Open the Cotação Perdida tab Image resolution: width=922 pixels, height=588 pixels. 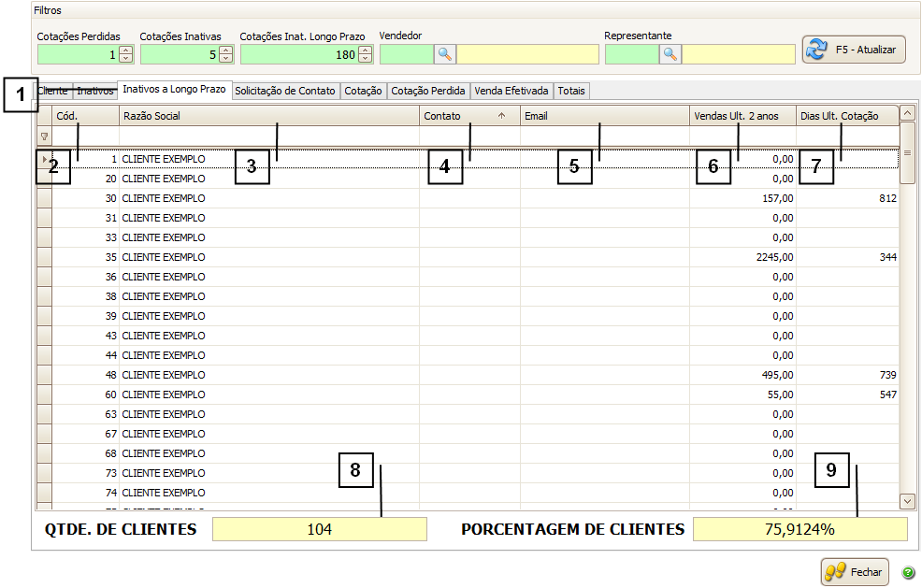click(x=427, y=91)
